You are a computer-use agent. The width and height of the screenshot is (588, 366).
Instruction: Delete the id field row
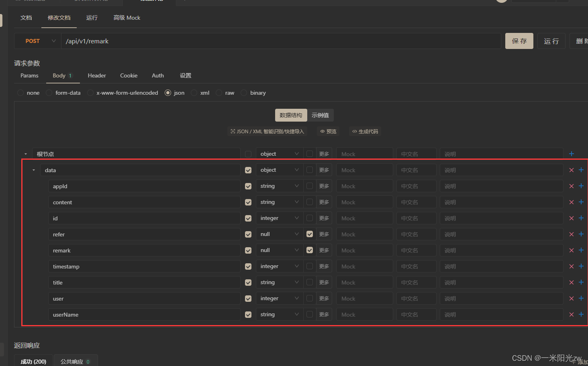tap(572, 218)
